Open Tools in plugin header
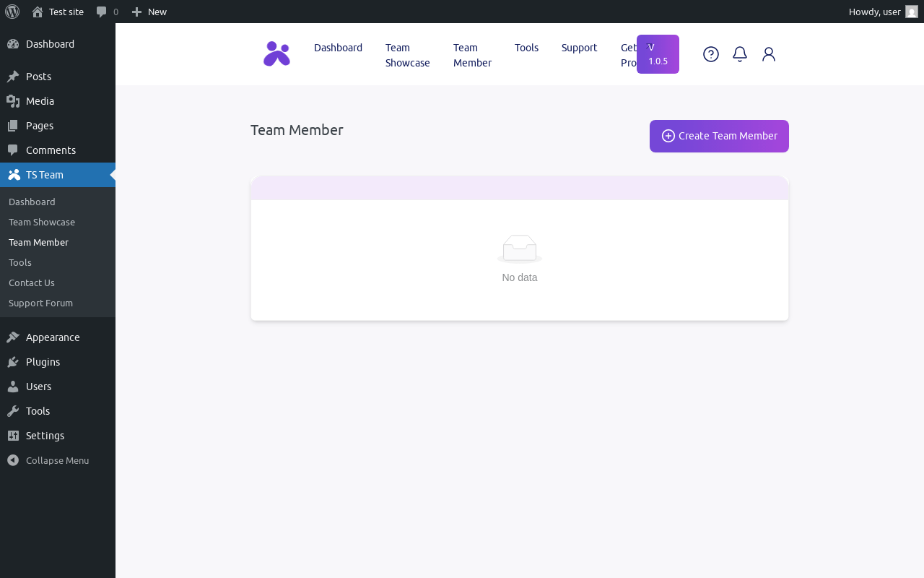 (526, 48)
